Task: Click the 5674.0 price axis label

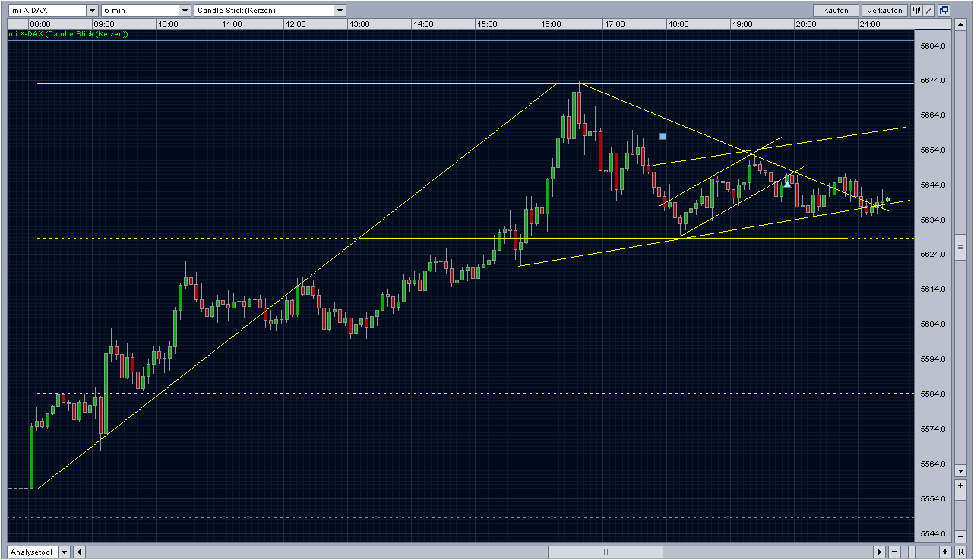Action: pos(931,81)
